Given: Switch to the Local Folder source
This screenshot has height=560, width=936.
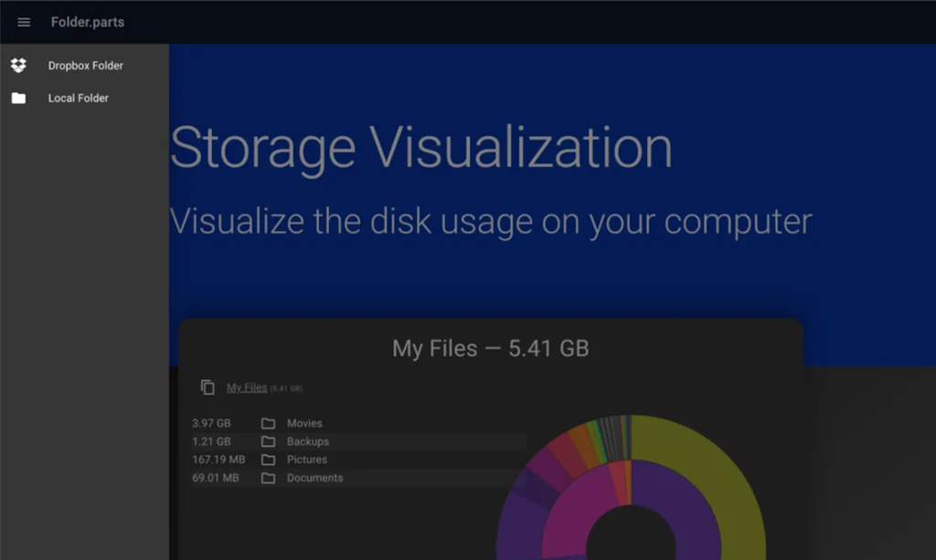Looking at the screenshot, I should click(79, 98).
